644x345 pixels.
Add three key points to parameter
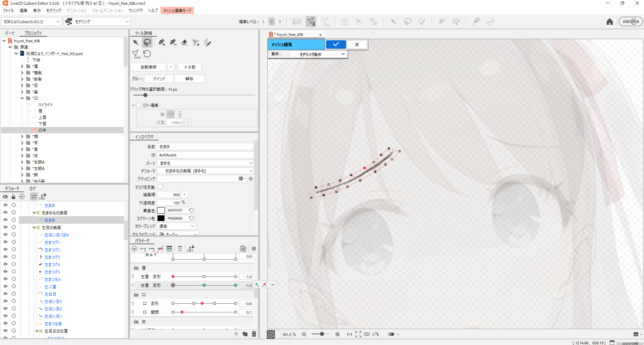pyautogui.click(x=152, y=249)
